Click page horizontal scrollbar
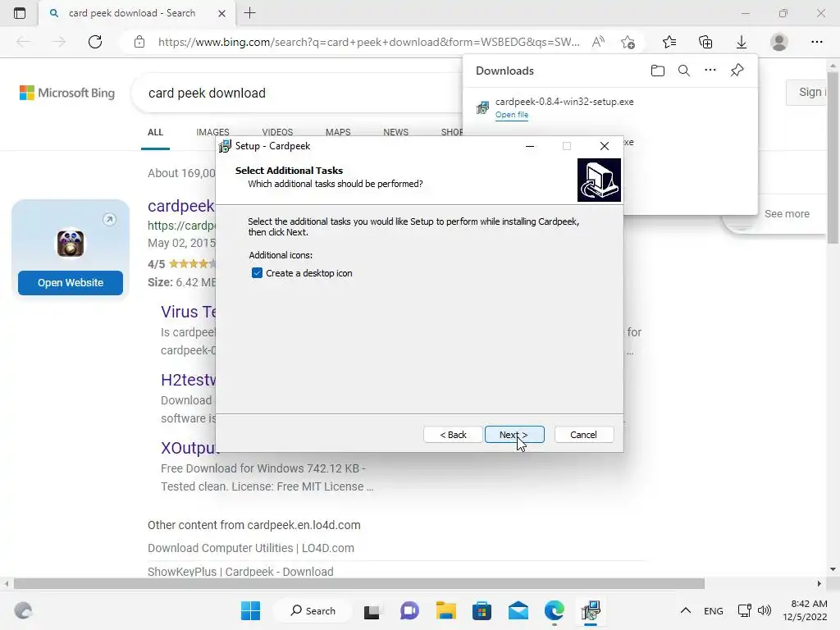The image size is (840, 630). (x=359, y=583)
